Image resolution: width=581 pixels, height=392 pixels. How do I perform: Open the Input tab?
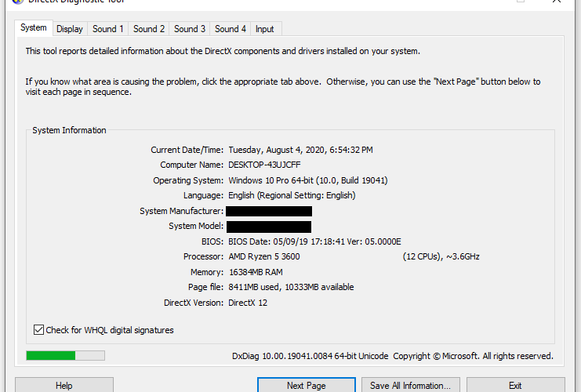pos(264,29)
